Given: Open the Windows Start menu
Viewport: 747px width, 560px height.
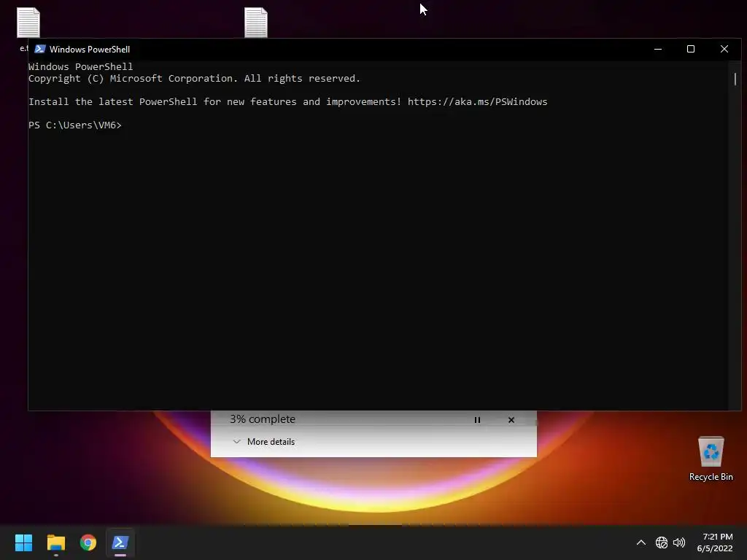Looking at the screenshot, I should point(23,542).
